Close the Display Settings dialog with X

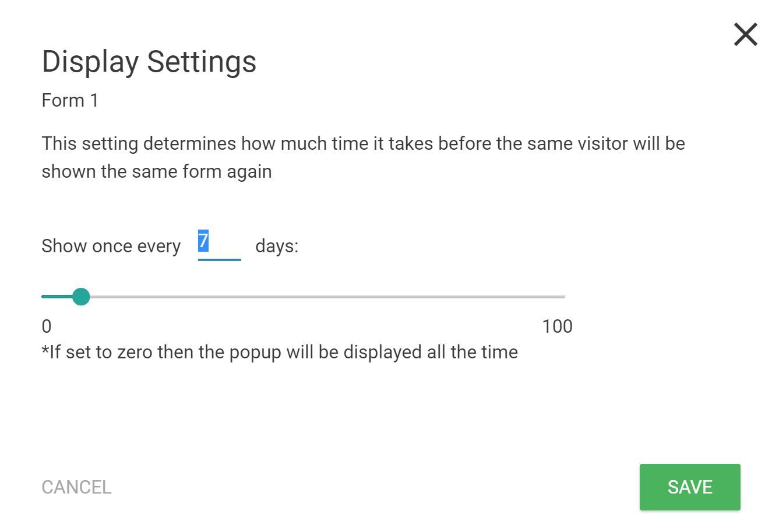coord(745,34)
